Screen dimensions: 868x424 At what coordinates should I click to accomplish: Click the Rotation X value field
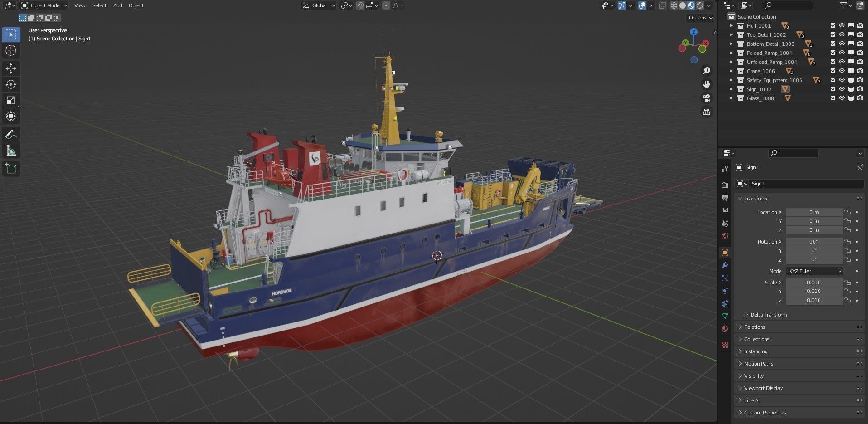pos(814,242)
